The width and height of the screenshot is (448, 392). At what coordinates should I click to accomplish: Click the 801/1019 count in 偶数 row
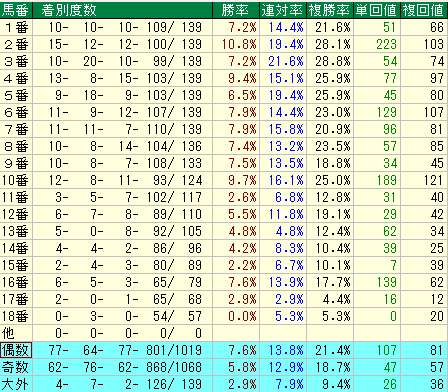tap(174, 350)
